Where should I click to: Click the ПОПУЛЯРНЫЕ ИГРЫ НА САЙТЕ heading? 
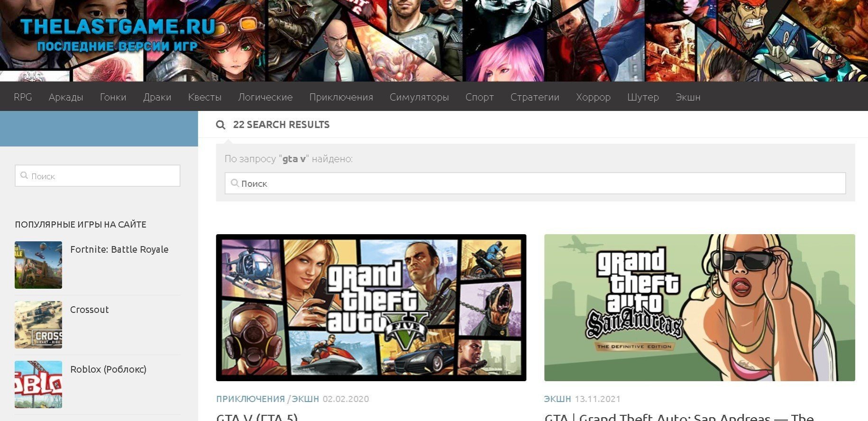(x=81, y=225)
